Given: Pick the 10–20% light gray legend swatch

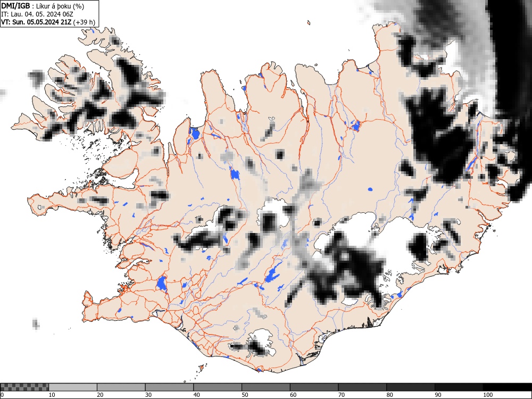Looking at the screenshot, I should tap(73, 387).
